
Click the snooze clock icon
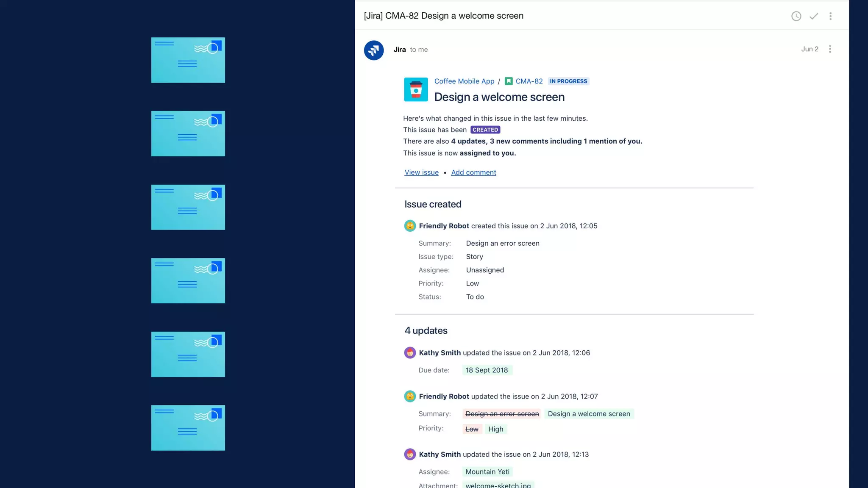796,16
